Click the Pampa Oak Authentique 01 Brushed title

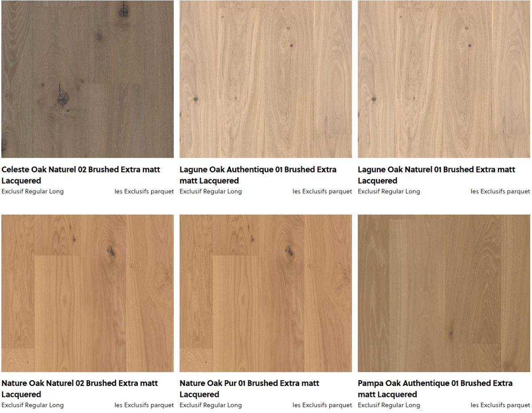coord(435,389)
